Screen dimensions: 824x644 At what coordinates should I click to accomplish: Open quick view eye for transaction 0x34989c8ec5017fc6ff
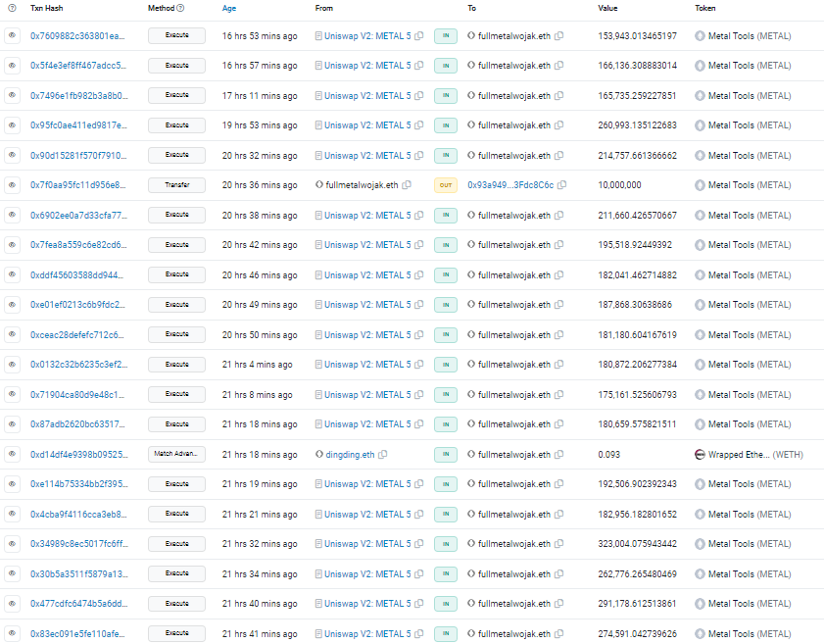12,544
